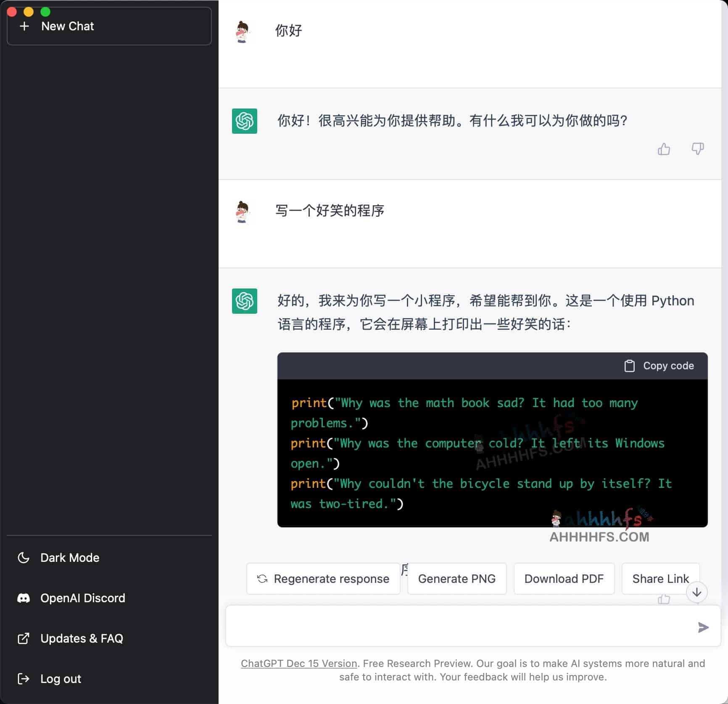Expand the chat with Regenerate response
Screen dimensions: 728x704
(323, 579)
